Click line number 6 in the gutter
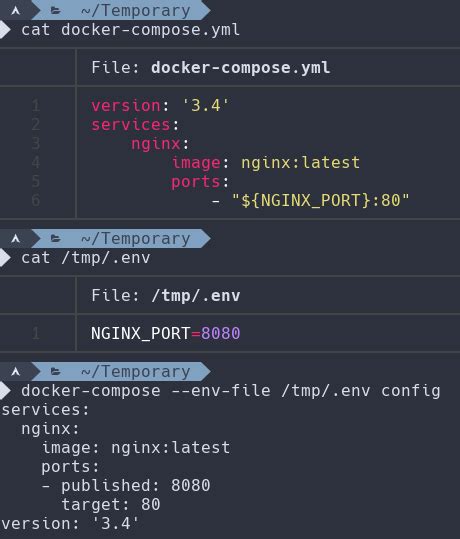The height and width of the screenshot is (539, 460). (36, 200)
